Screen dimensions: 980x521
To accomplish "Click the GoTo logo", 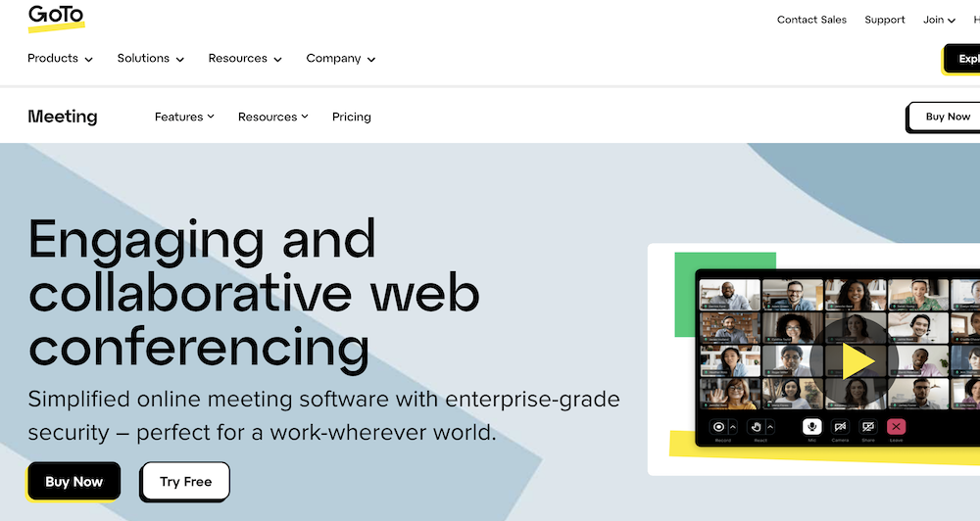I will click(55, 18).
